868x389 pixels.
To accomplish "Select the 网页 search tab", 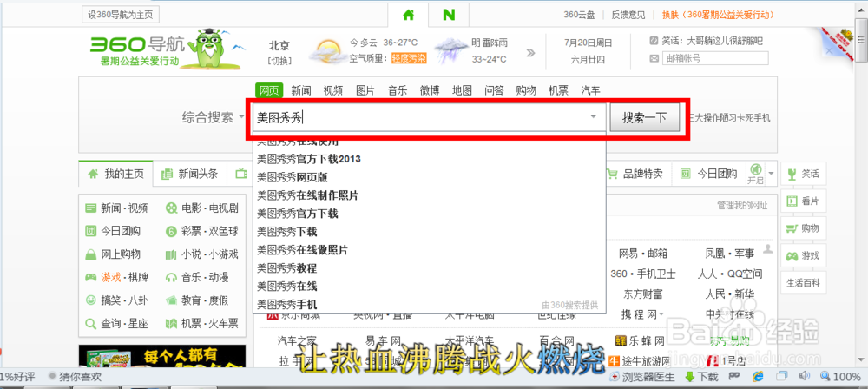I will pos(269,90).
